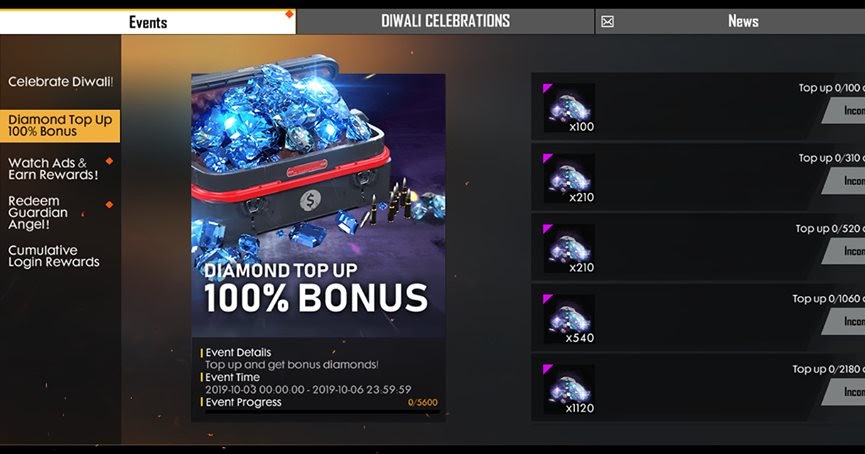Click the x100 diamond reward icon

(x=569, y=108)
